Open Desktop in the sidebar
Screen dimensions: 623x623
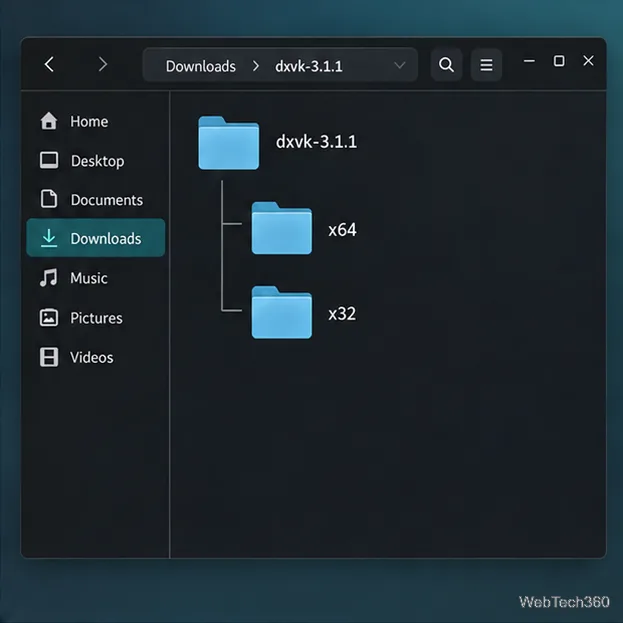[95, 161]
